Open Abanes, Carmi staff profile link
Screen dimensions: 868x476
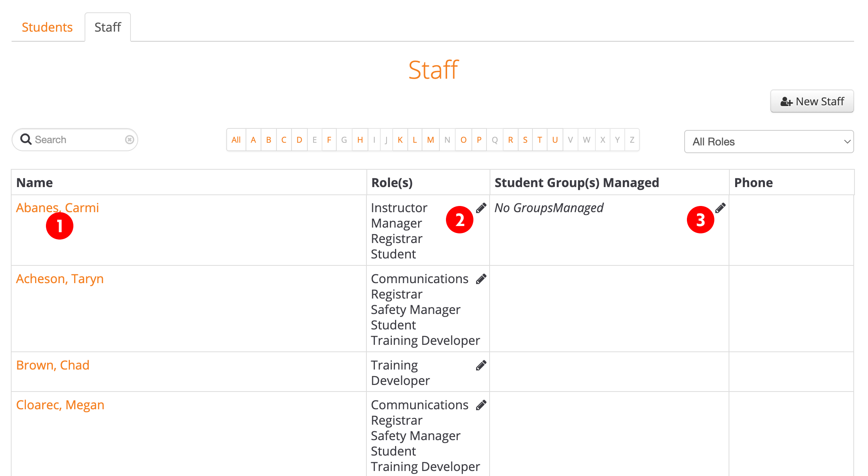[57, 208]
